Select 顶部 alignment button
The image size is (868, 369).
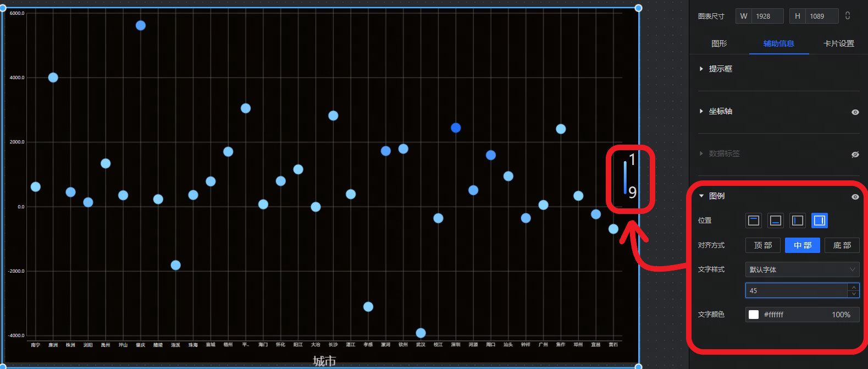tap(762, 245)
